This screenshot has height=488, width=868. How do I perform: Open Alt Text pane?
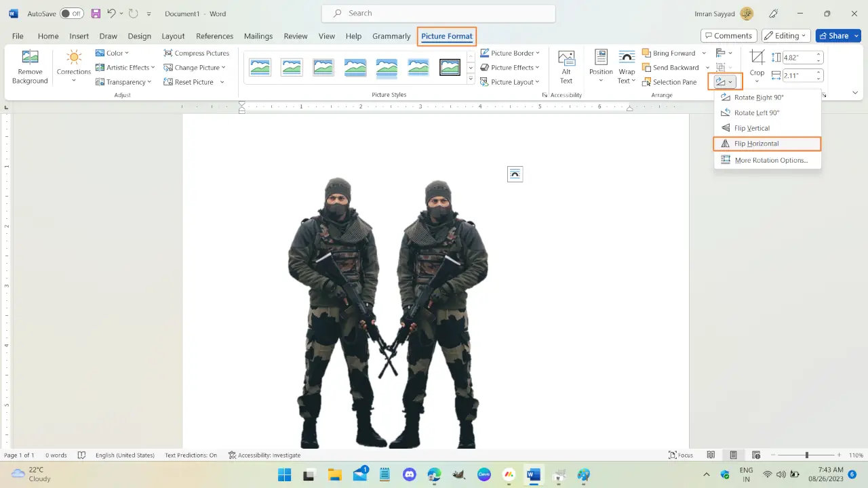pos(566,66)
